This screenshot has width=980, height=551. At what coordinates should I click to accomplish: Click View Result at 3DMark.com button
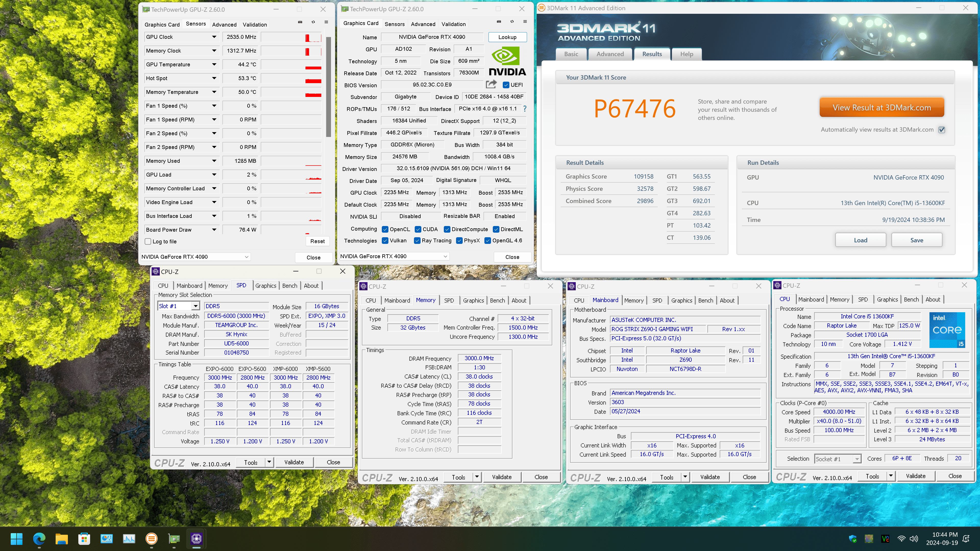[x=881, y=108]
